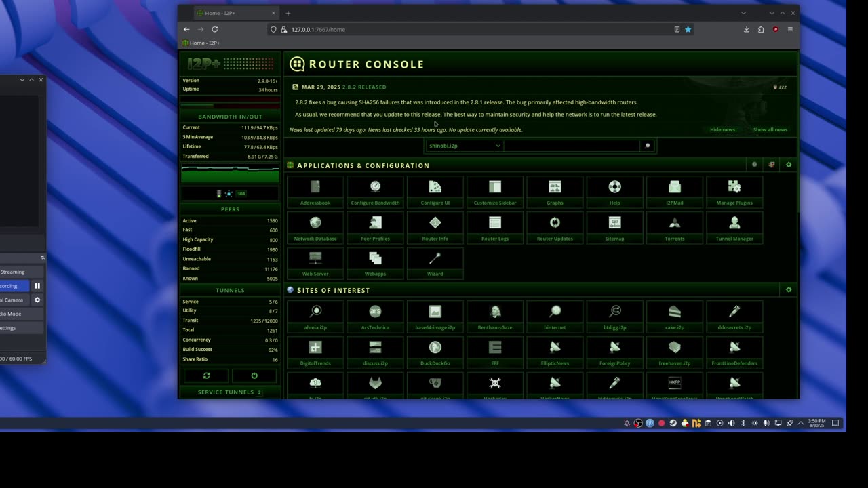Open btdigg.i2p site
The image size is (868, 488).
(614, 317)
